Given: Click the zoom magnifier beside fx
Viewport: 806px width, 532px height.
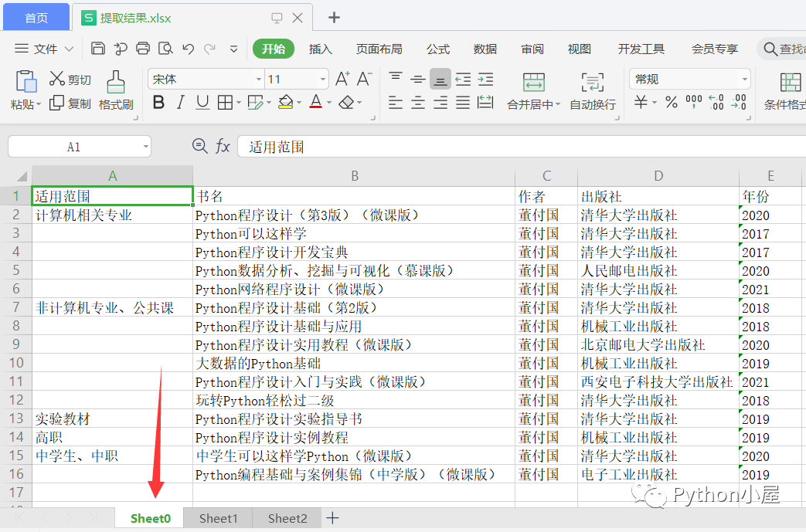Looking at the screenshot, I should [x=199, y=147].
